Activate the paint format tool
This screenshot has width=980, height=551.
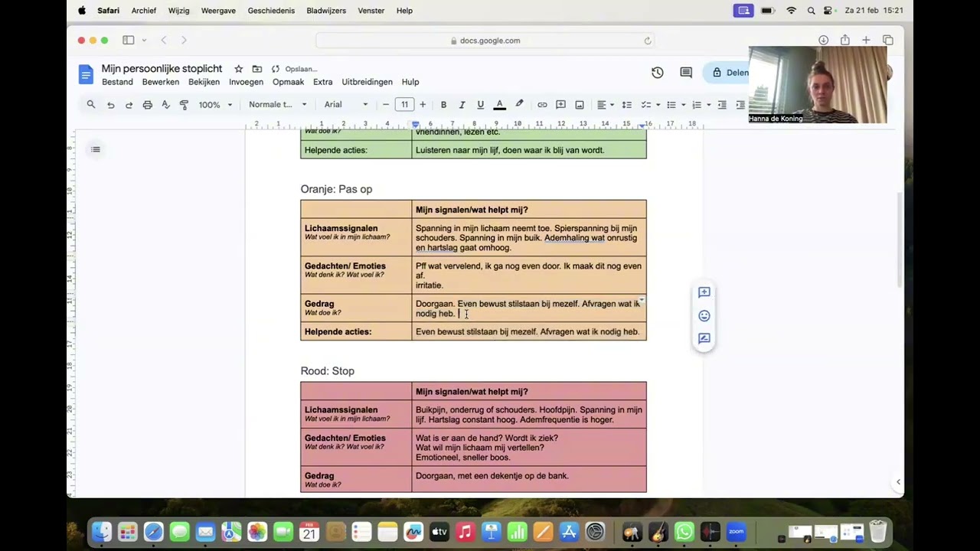[184, 105]
